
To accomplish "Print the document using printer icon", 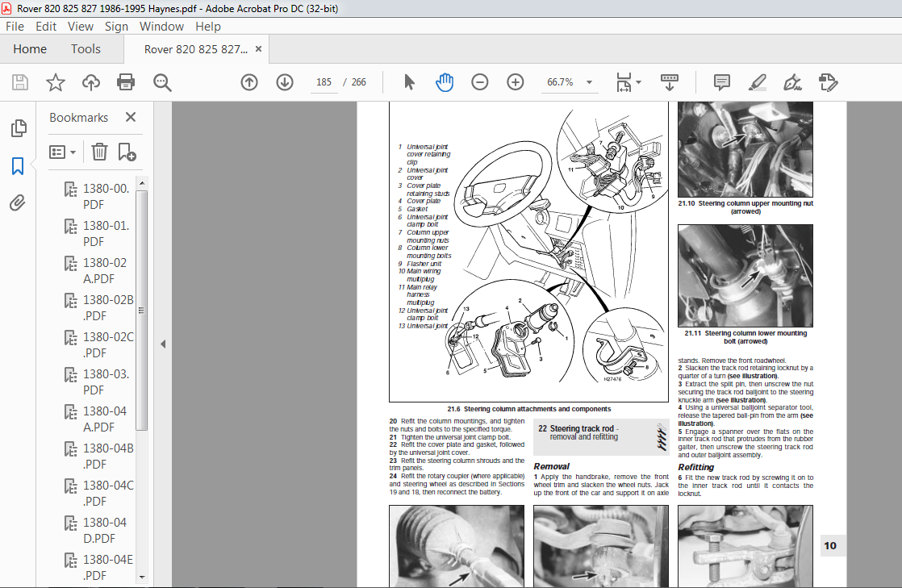I will click(x=126, y=82).
